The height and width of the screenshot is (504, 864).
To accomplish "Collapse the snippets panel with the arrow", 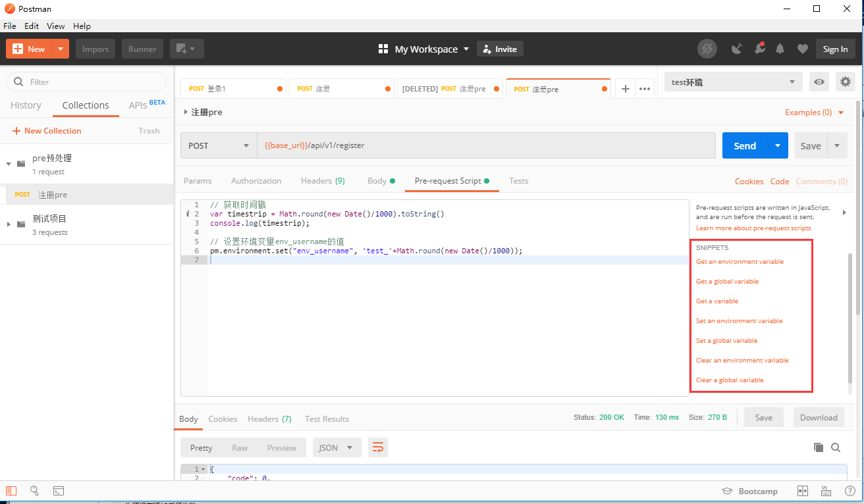I will (844, 212).
